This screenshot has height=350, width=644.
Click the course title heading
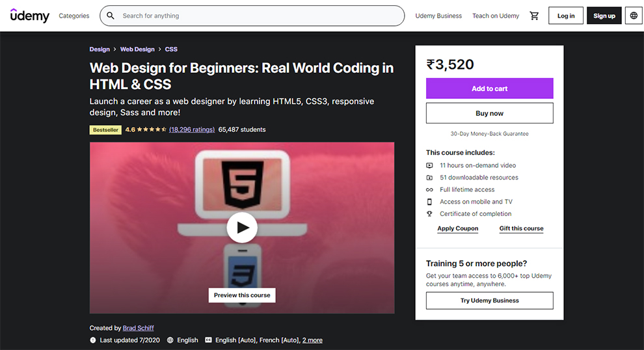pyautogui.click(x=241, y=76)
